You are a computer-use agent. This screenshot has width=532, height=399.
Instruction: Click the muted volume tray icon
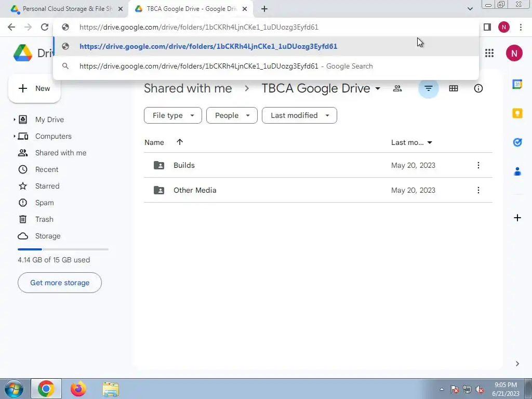pos(480,390)
